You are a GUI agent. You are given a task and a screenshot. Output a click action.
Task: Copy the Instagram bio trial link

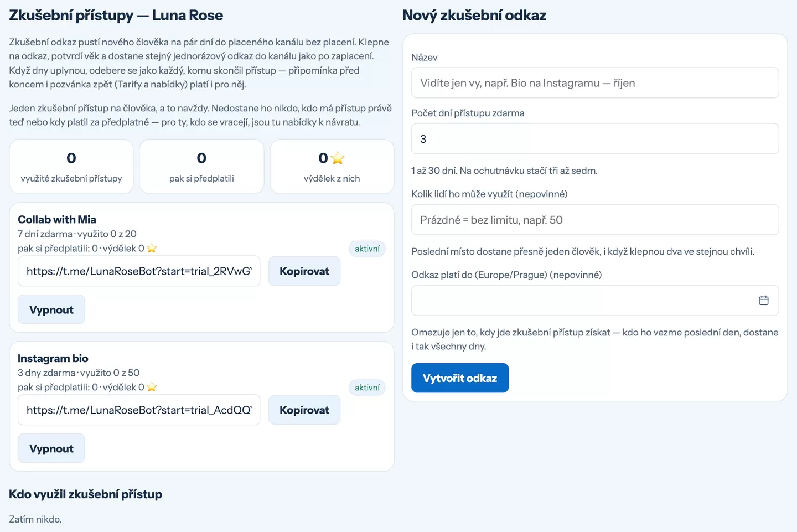304,410
